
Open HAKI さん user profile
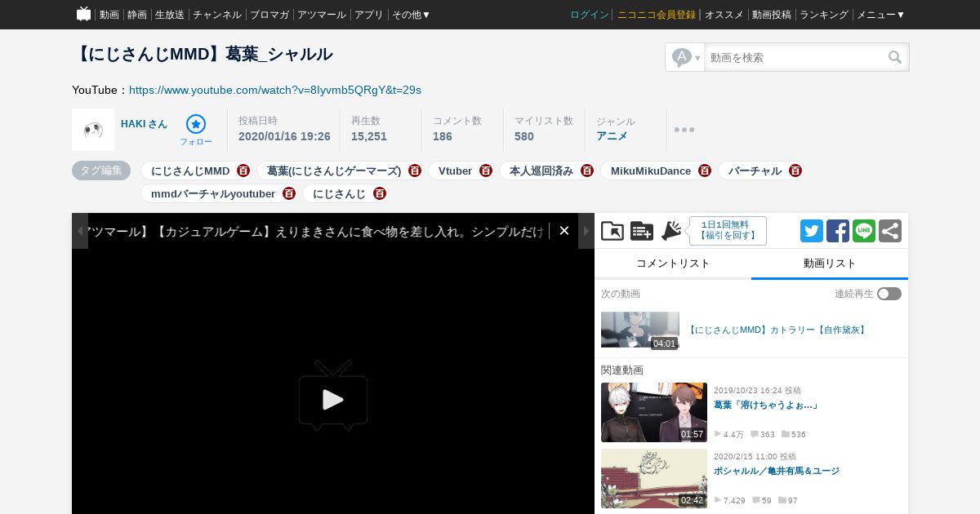[x=144, y=124]
